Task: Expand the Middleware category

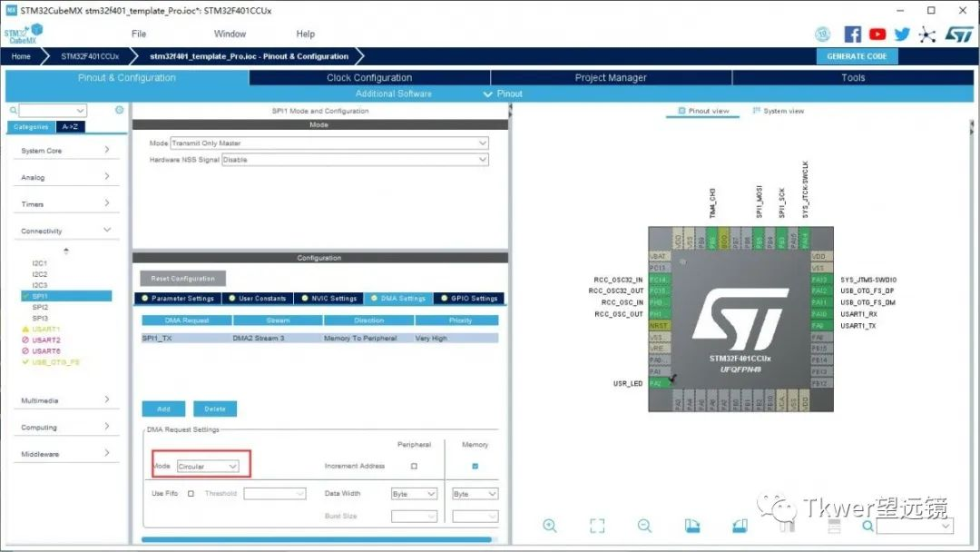Action: click(65, 455)
